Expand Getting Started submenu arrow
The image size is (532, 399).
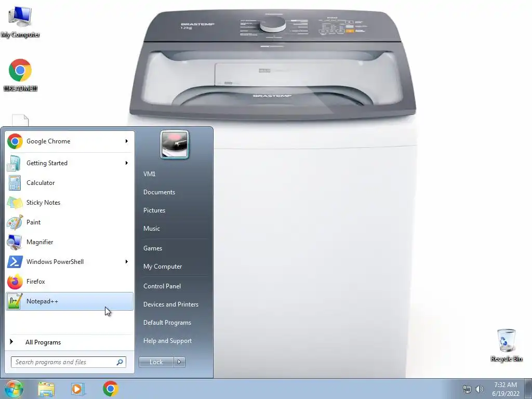point(127,163)
